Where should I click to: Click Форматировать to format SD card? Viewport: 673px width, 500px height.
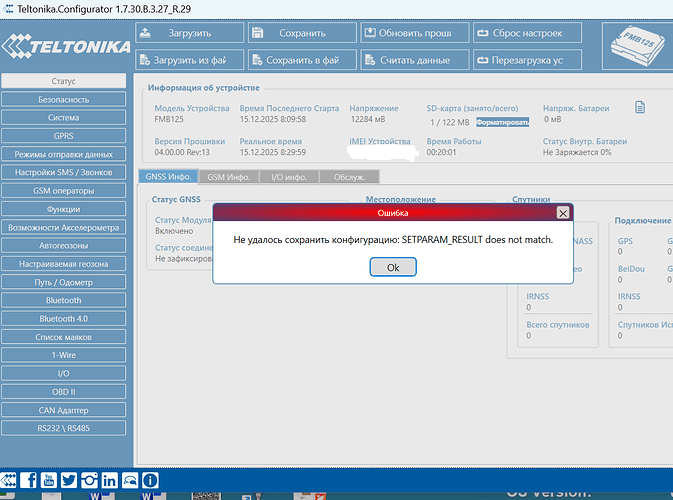[502, 122]
